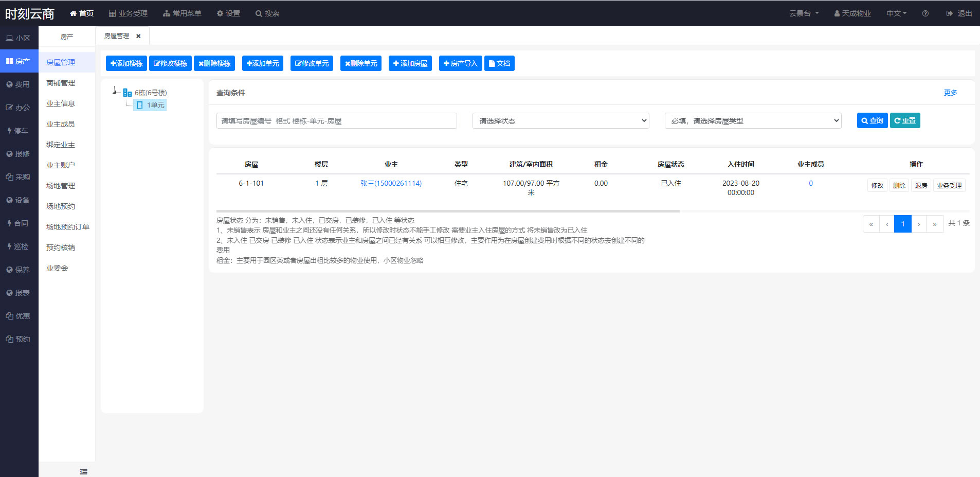Select 报修 in the left sidebar
Screen dimensions: 980x477
pos(19,154)
